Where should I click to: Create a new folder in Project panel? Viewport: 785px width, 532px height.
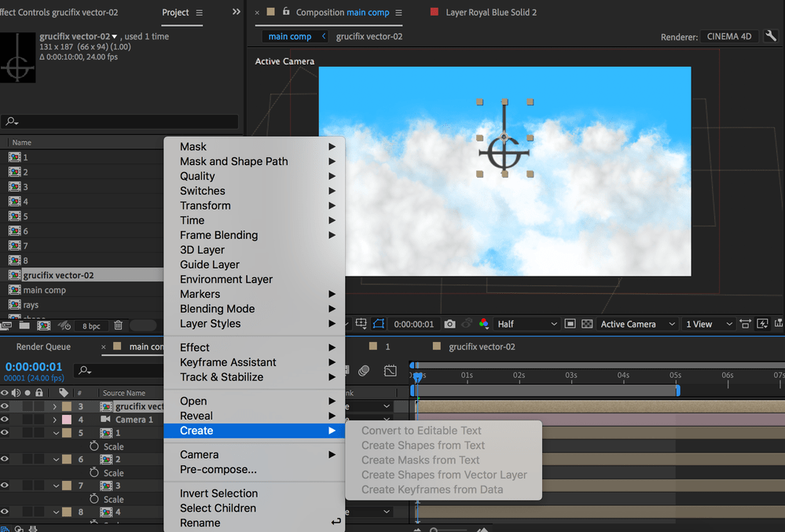[24, 325]
